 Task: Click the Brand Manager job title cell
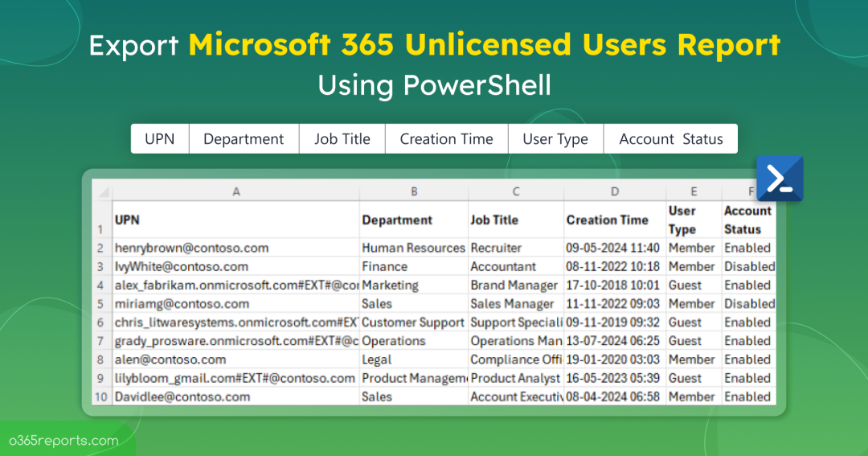[x=516, y=285]
